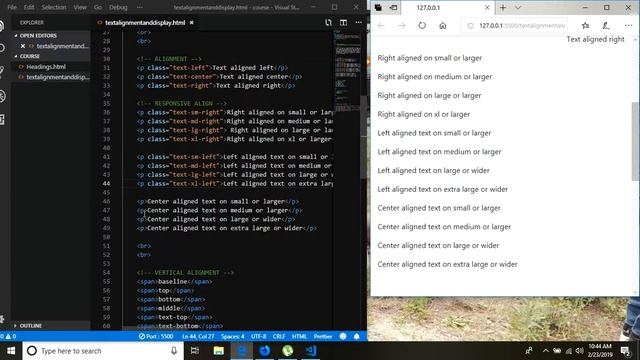The height and width of the screenshot is (360, 640).
Task: Open notifications bell in status bar
Action: 356,336
